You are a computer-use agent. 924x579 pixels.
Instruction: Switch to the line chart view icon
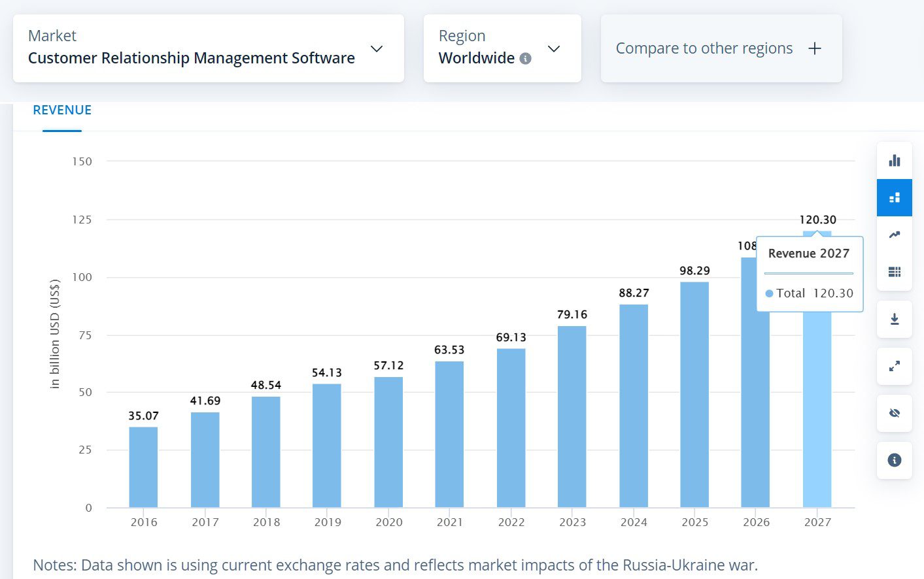(x=894, y=234)
